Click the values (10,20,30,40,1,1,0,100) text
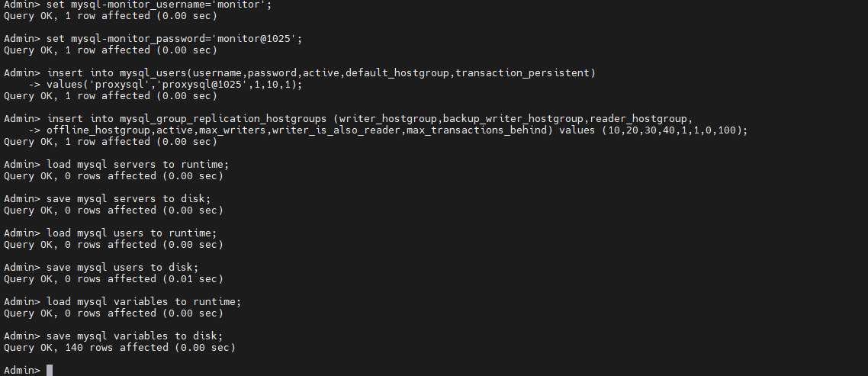 653,130
